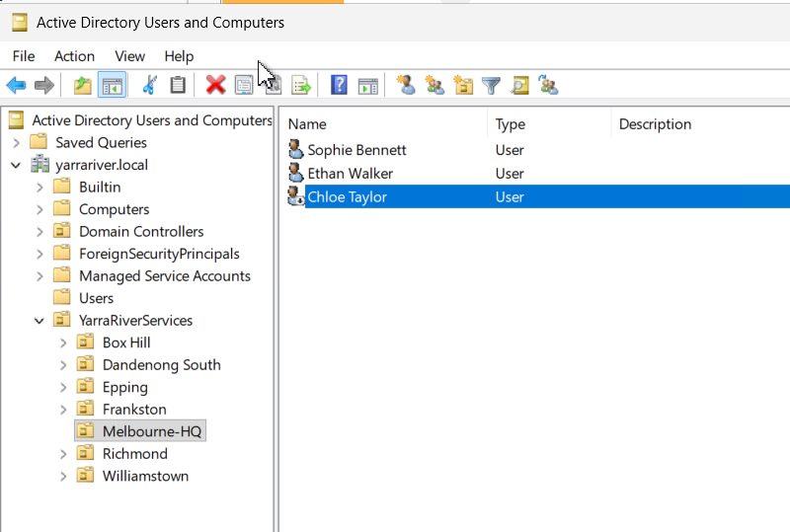Click the Forward arrow toolbar icon

coord(44,85)
